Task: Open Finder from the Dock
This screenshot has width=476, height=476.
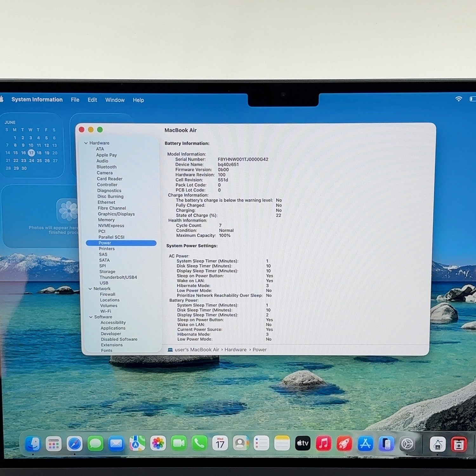Action: (x=33, y=444)
